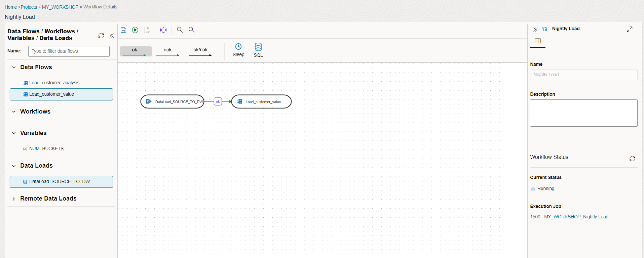Select Load_customer_value in the tree
Screen dimensions: 644x258
pyautogui.click(x=61, y=94)
